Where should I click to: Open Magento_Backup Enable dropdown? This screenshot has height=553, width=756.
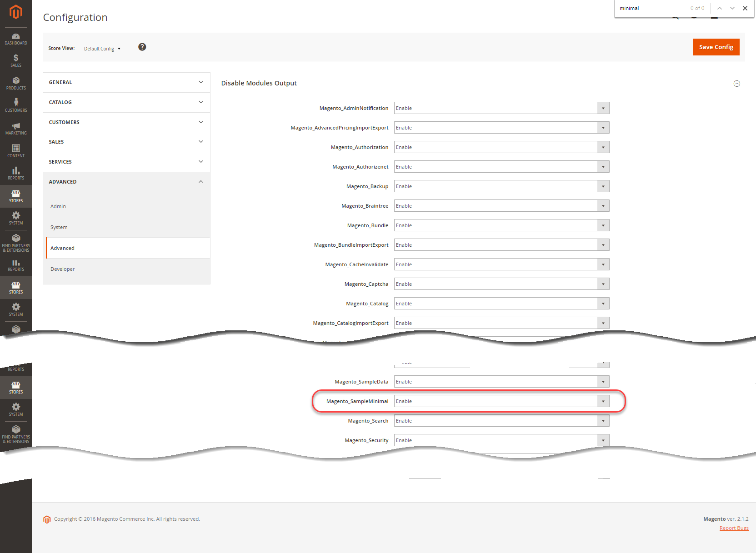point(501,186)
